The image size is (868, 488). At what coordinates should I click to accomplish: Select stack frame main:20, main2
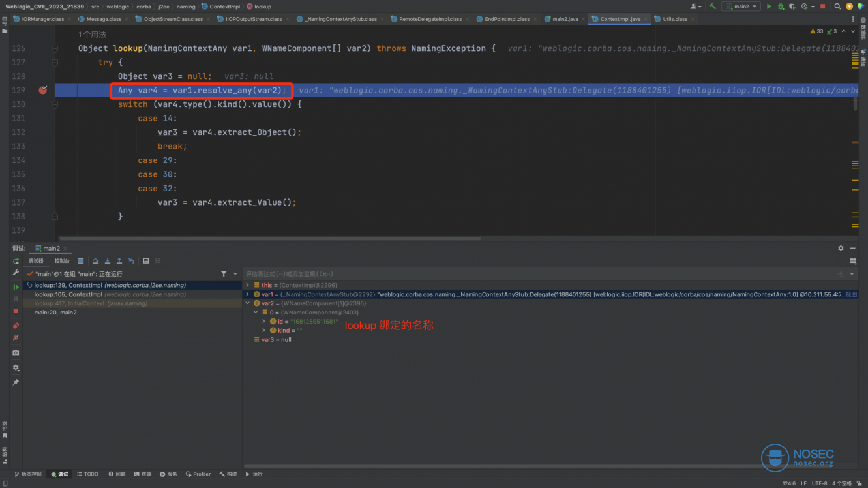[132, 313]
